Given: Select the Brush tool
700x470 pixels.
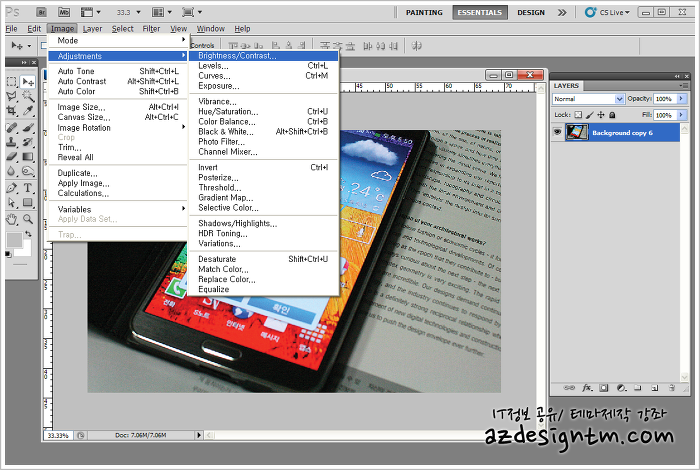Looking at the screenshot, I should [28, 128].
